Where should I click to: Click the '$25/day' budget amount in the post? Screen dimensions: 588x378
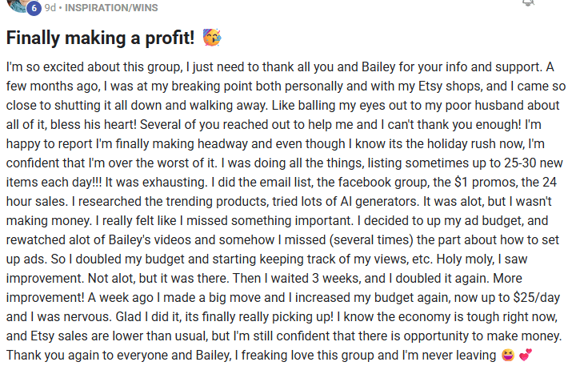click(x=536, y=298)
